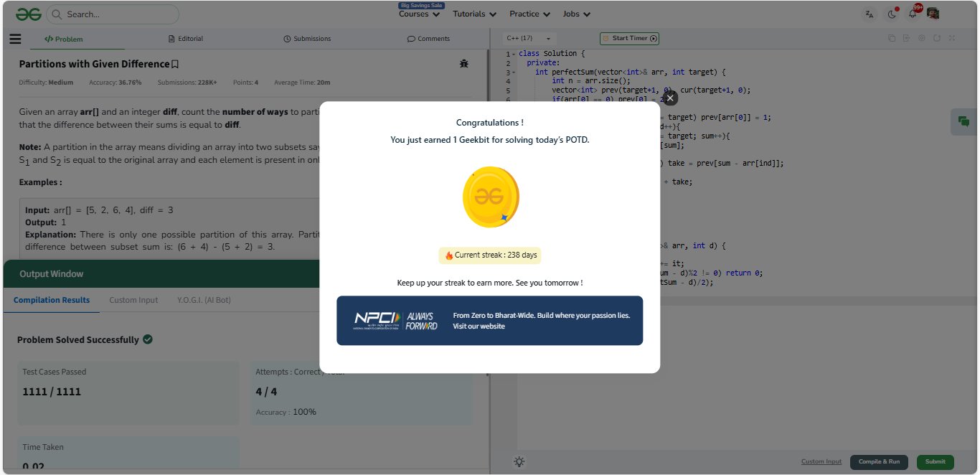Click the Start Timer button
Viewport: 980px width, 475px height.
coord(629,38)
